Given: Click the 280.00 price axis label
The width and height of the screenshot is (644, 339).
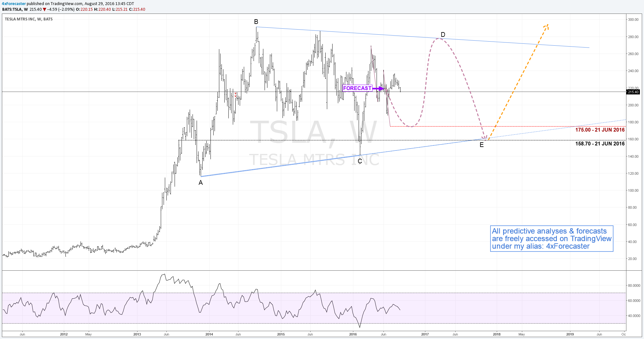Looking at the screenshot, I should (x=633, y=37).
